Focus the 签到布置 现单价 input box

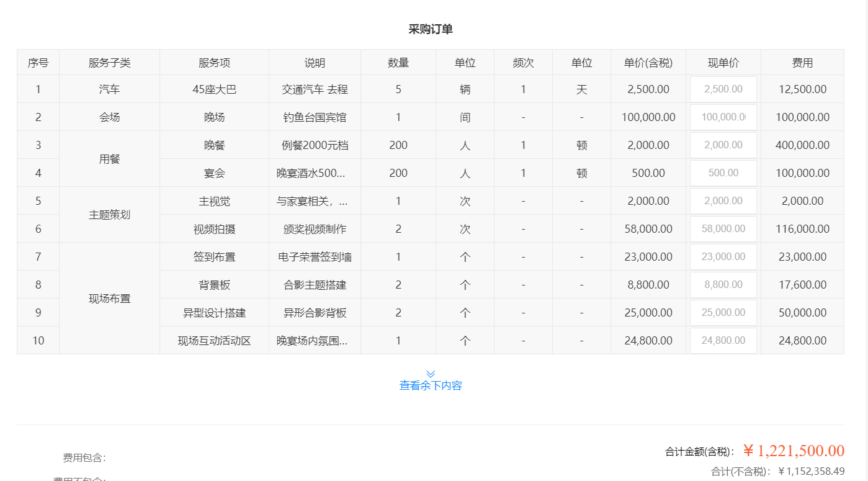coord(723,257)
